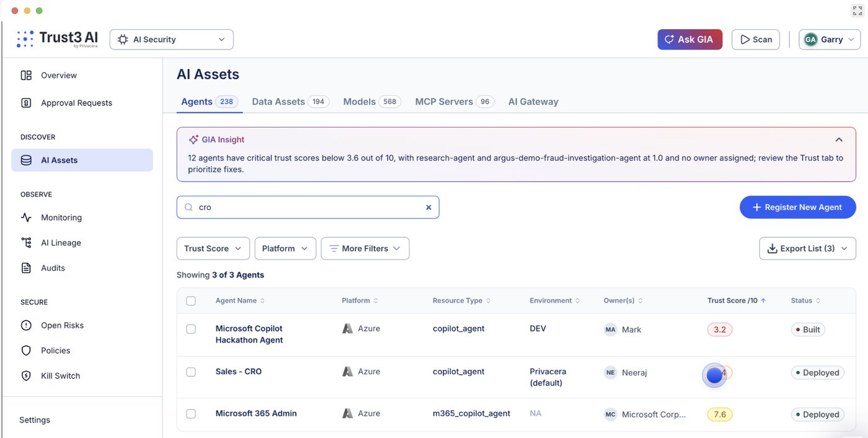Screen dimensions: 868x438
Task: Switch to the Data Assets tab
Action: click(x=290, y=102)
